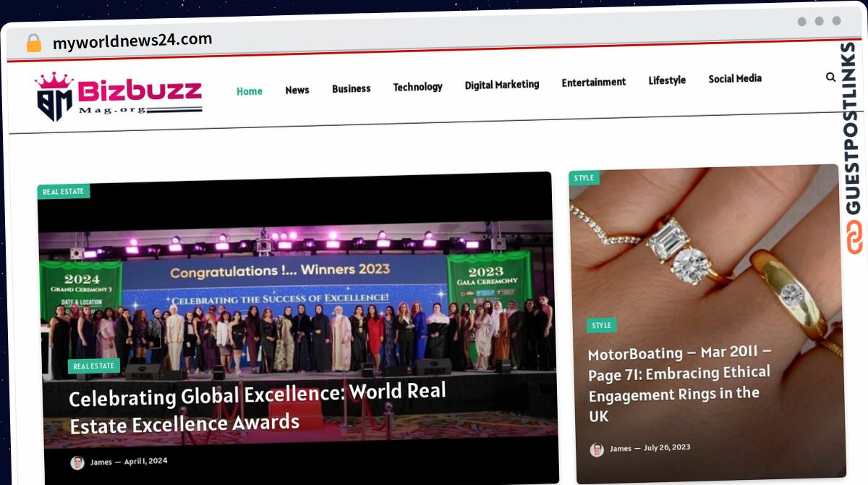
Task: Click James avatar on engagement rings article
Action: point(597,450)
